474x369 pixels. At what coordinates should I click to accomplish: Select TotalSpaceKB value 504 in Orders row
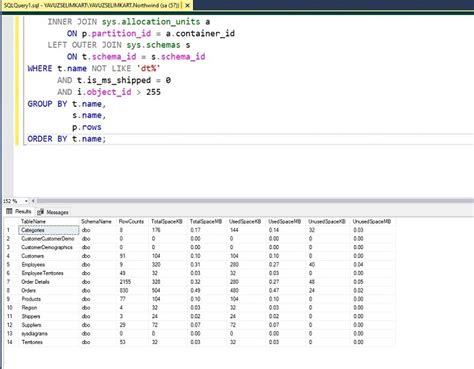pos(168,291)
